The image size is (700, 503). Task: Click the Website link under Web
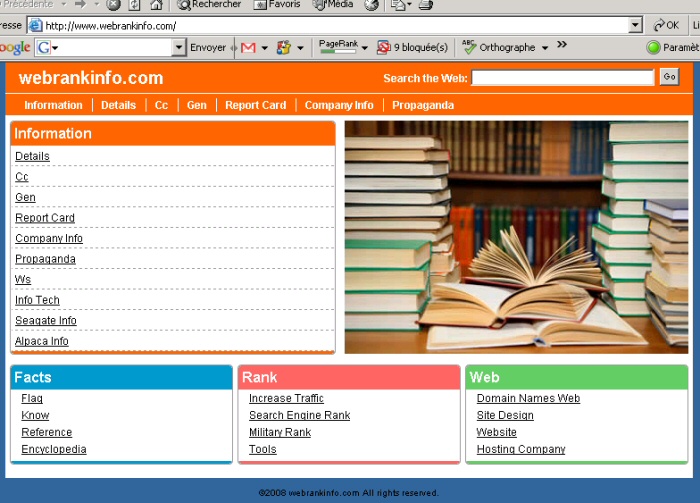coord(496,432)
